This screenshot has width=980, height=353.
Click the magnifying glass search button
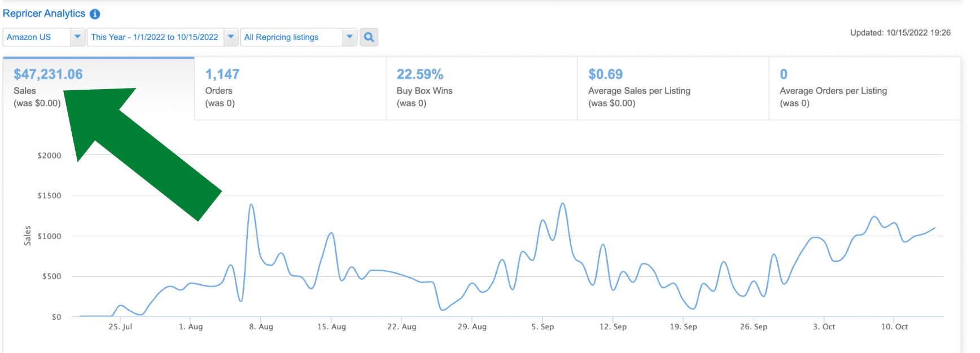pos(369,37)
